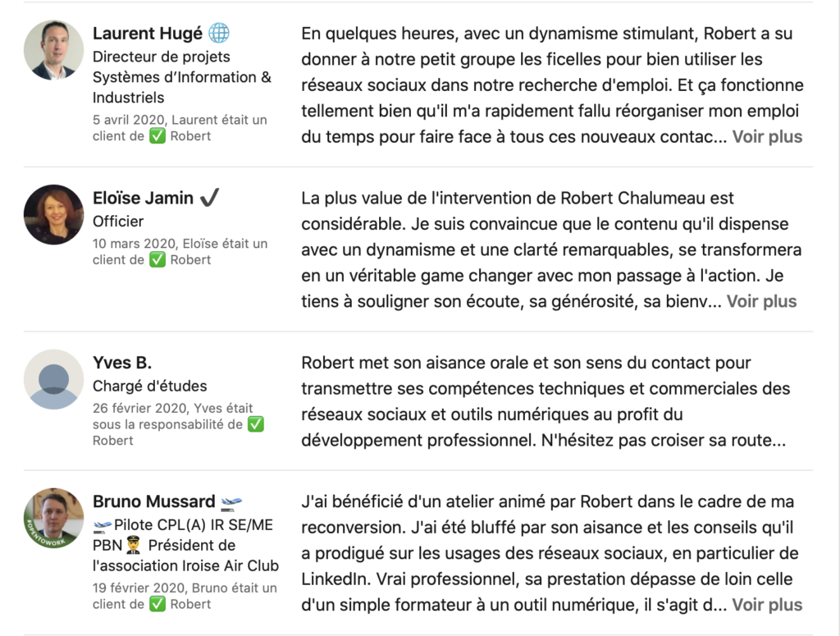Open Eloïse Jamin's profile name link
Image resolution: width=840 pixels, height=636 pixels.
(143, 198)
